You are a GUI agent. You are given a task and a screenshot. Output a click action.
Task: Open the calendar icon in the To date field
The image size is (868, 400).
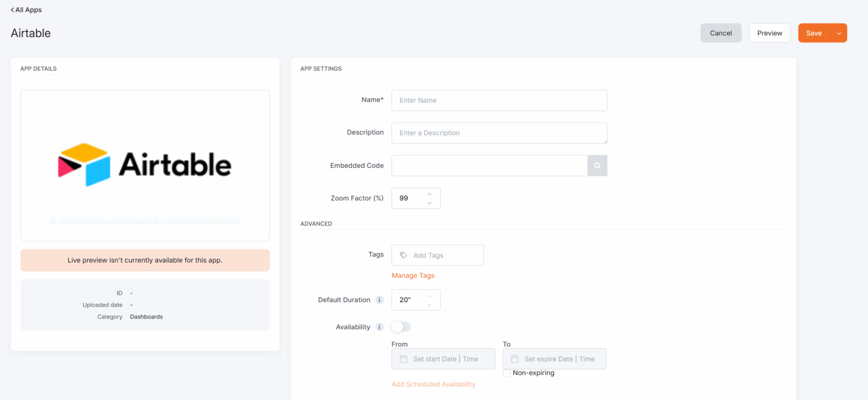pos(515,358)
